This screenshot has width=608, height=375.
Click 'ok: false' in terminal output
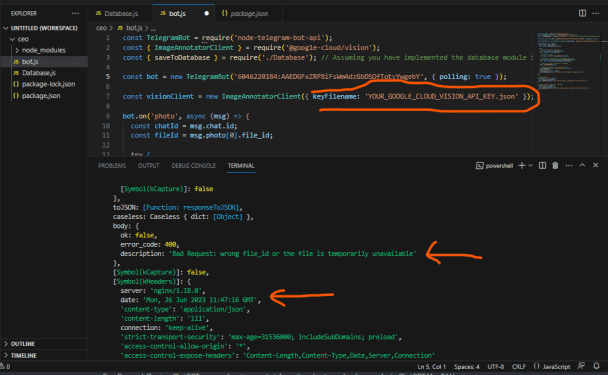click(x=138, y=235)
